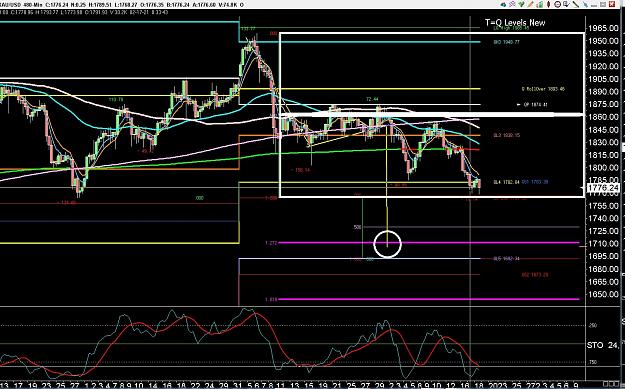Open the green bar-chart icon in toolbar
This screenshot has height=389, width=625.
click(540, 4)
